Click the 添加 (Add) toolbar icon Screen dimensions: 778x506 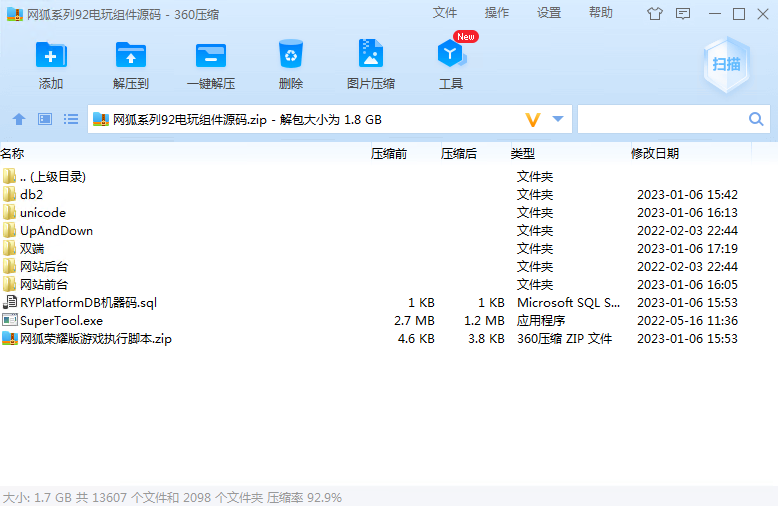click(x=51, y=55)
